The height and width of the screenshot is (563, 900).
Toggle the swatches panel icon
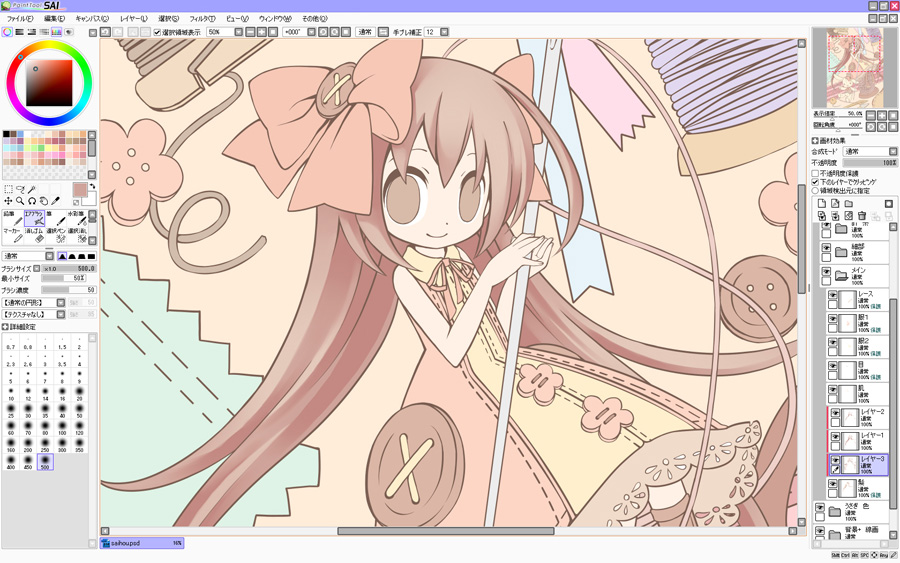[x=56, y=32]
